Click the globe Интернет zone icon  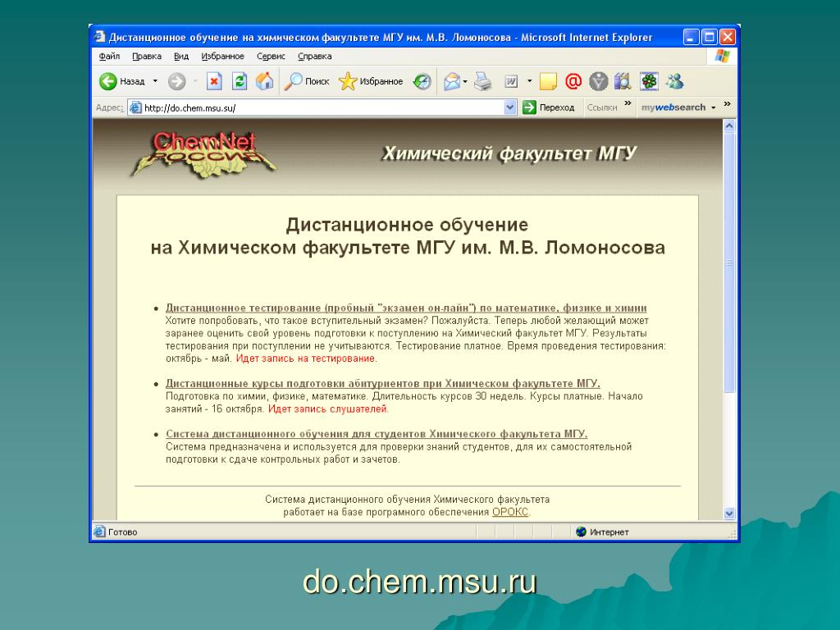[x=581, y=532]
